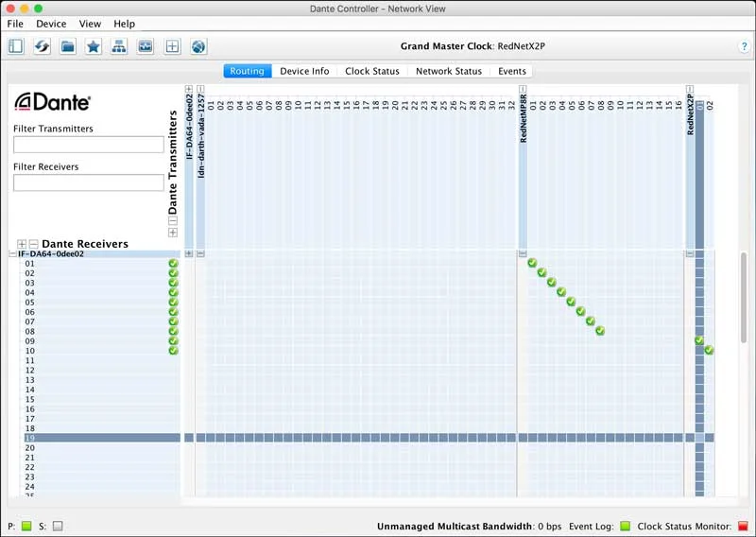Screen dimensions: 756x537
Task: Click the Filter Transmitters text field
Action: (x=89, y=145)
